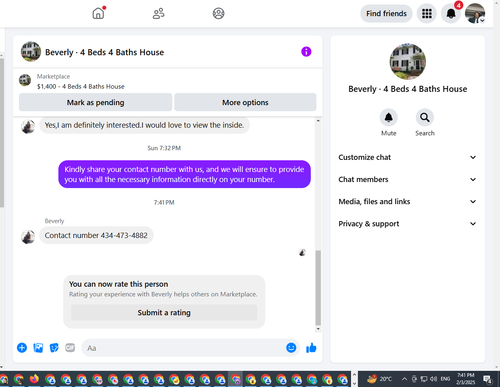Click the 'Yes,I am definitely interested' message
The width and height of the screenshot is (500, 387).
pyautogui.click(x=144, y=125)
